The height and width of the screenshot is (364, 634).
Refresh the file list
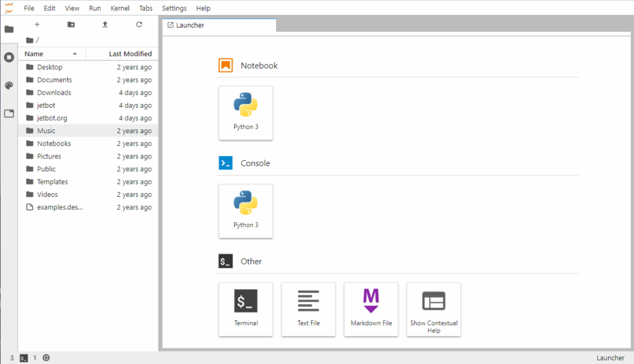click(139, 25)
